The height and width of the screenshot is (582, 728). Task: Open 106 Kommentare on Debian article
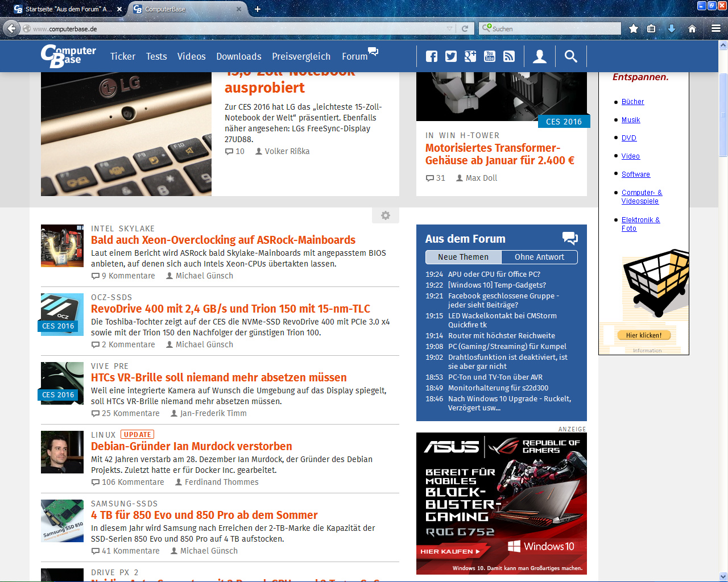[128, 482]
